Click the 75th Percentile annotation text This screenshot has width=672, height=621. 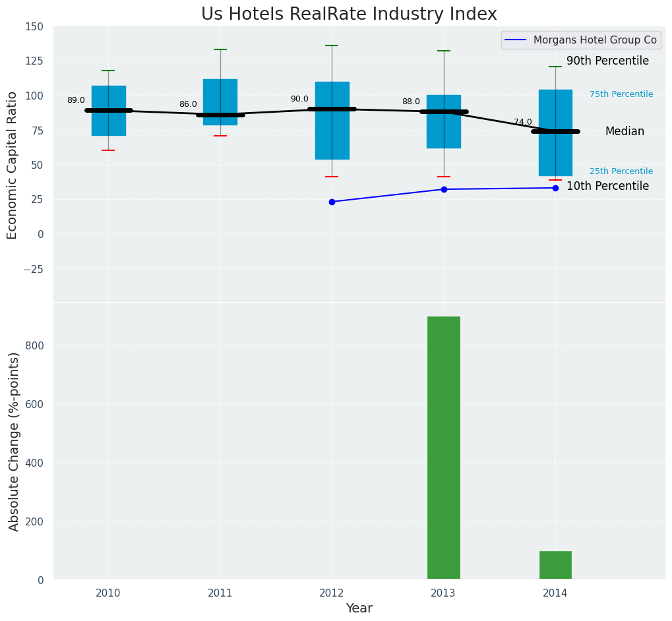(621, 94)
